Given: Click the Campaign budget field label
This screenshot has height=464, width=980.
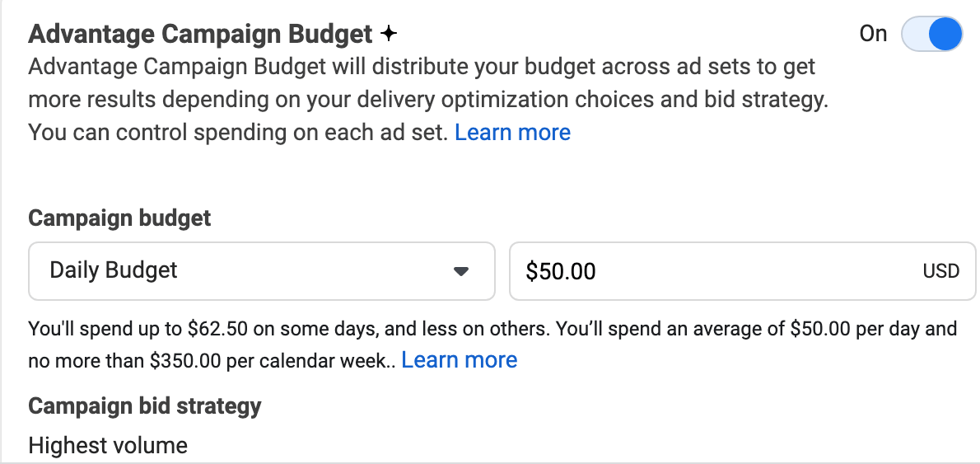Looking at the screenshot, I should (x=119, y=218).
